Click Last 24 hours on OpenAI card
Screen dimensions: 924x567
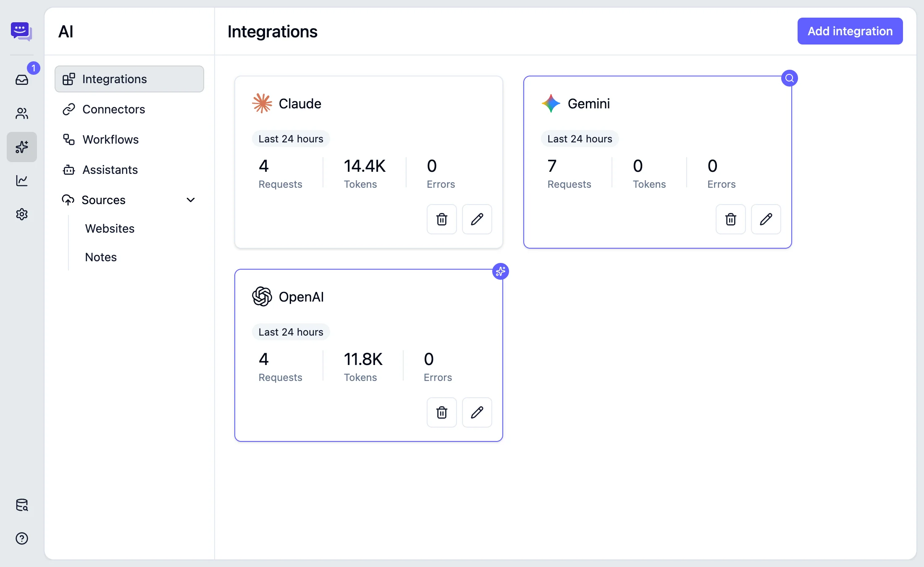point(291,332)
